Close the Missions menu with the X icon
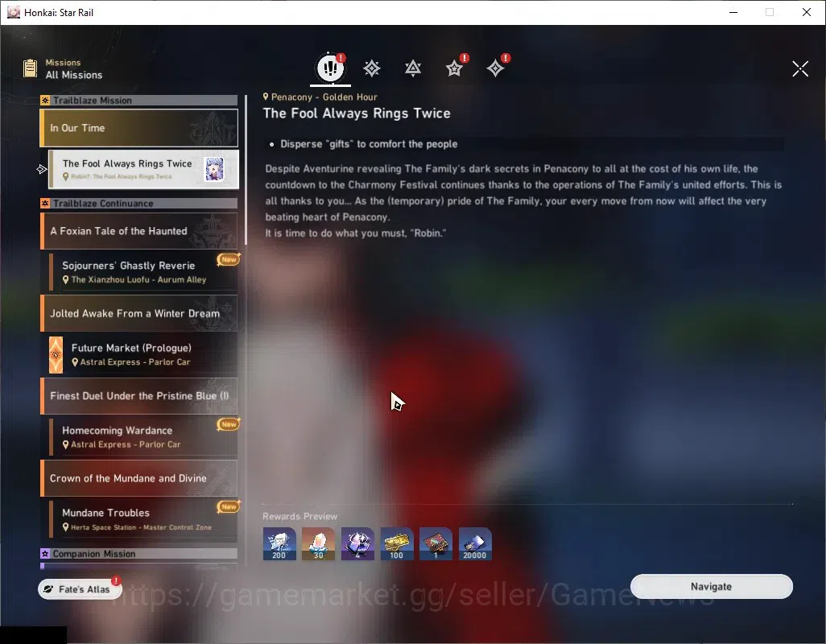The height and width of the screenshot is (644, 826). coord(800,68)
